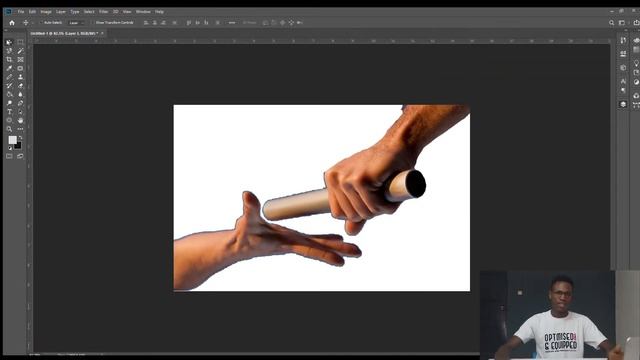Screen dimensions: 640x360
Task: Select the Untitled-1 document tab
Action: (63, 33)
